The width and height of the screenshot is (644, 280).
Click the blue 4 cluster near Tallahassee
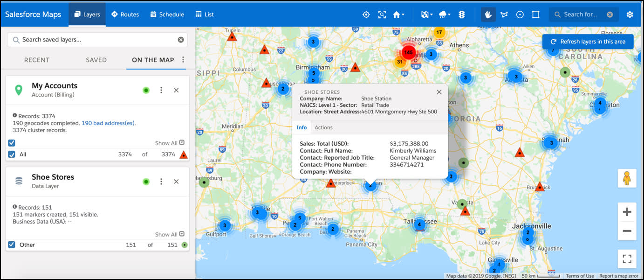(x=419, y=224)
